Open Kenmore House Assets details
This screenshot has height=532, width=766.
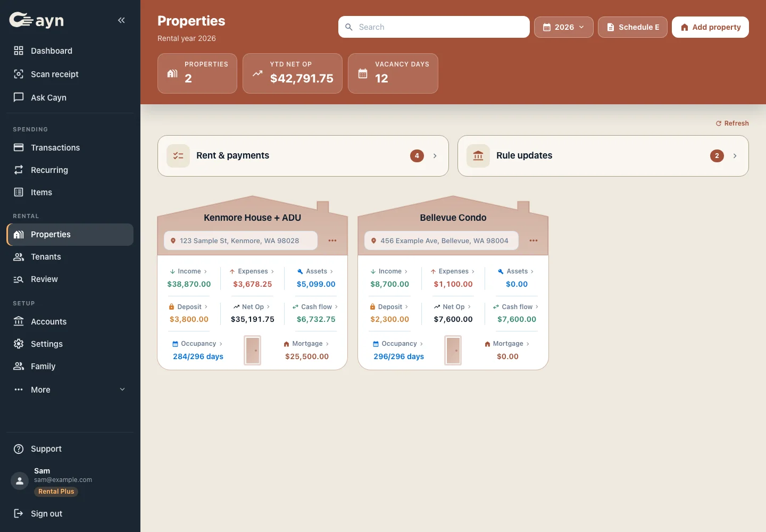(x=316, y=278)
